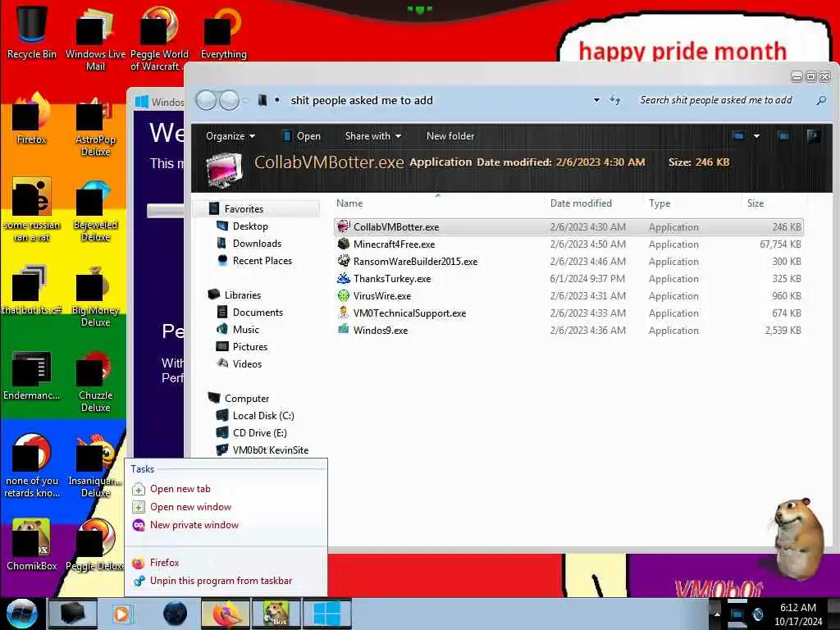
Task: Click the Change your view button
Action: coord(738,136)
